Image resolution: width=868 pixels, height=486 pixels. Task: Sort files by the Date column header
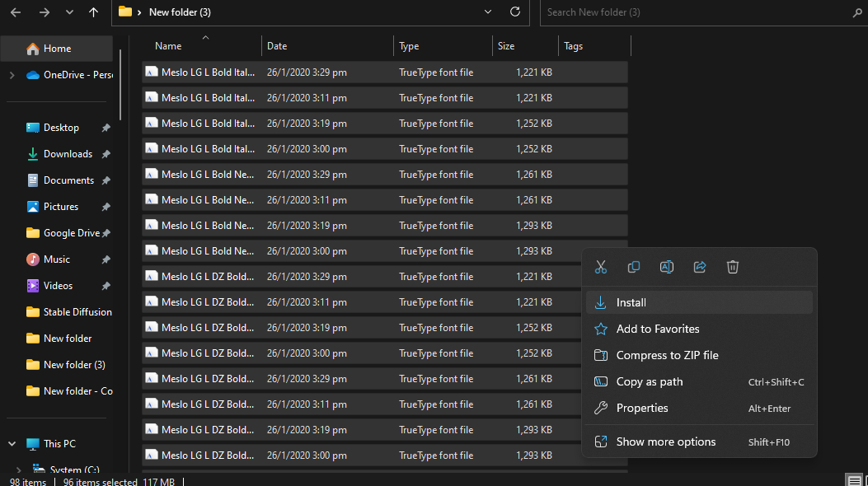tap(277, 46)
